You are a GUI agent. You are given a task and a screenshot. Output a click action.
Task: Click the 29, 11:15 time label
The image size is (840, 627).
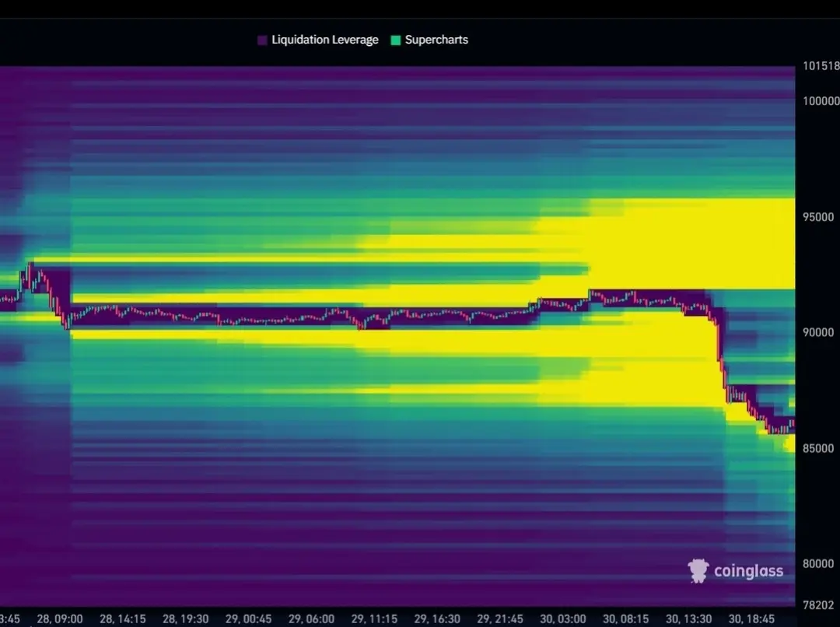[x=374, y=619]
